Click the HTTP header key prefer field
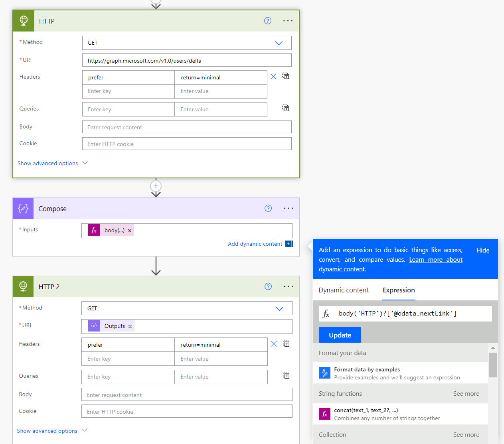504x444 pixels. 128,77
